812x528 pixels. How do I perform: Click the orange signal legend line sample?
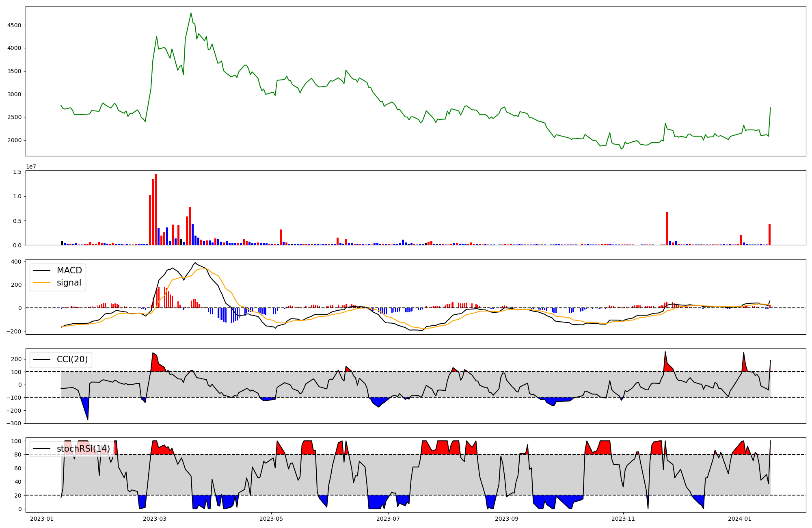point(41,283)
